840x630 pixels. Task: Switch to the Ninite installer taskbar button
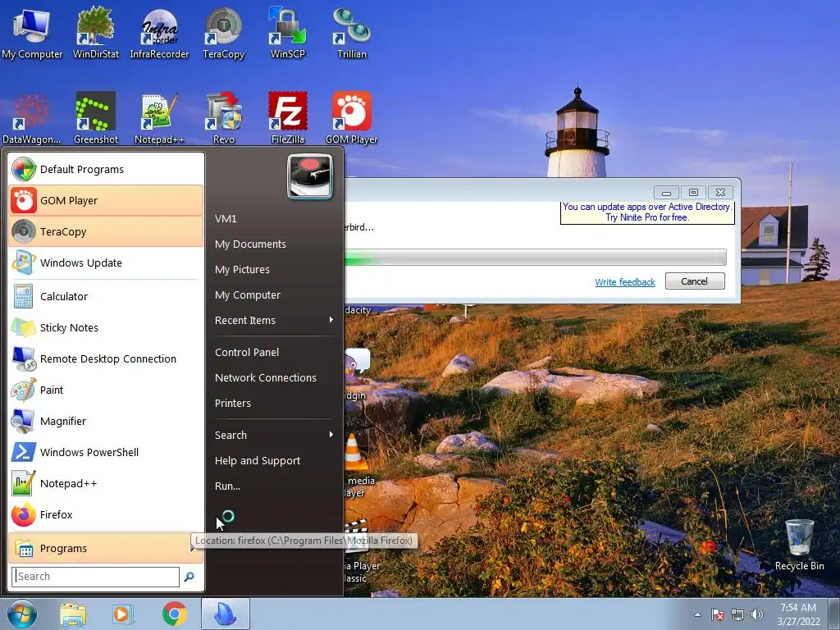tap(226, 614)
